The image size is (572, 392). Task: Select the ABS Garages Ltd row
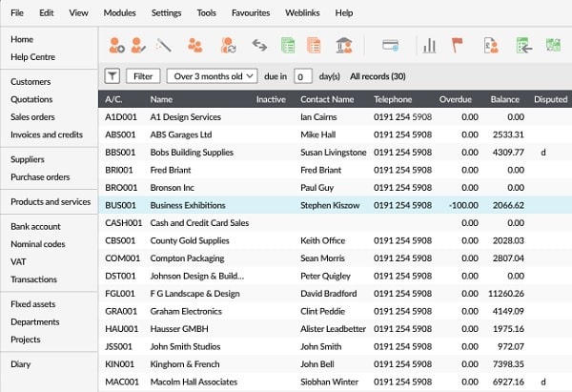[x=335, y=134]
